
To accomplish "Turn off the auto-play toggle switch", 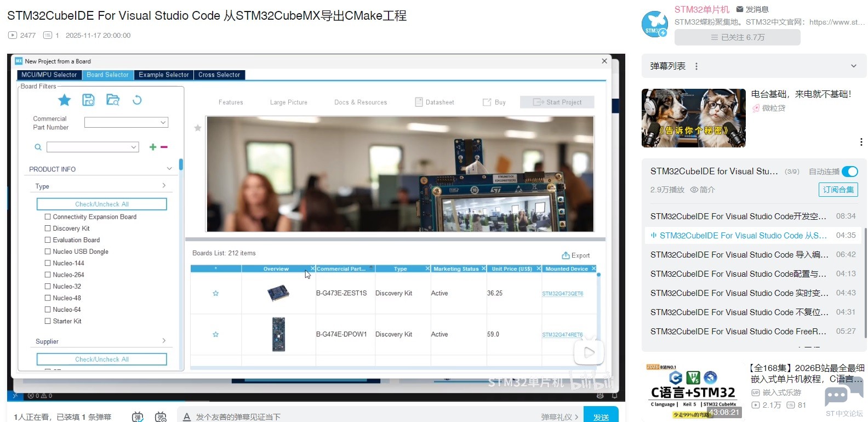I will [849, 172].
